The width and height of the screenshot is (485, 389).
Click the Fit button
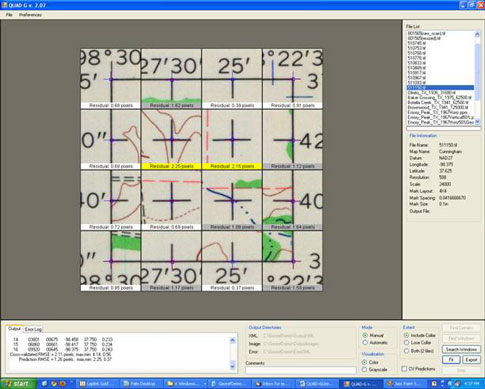(x=451, y=360)
